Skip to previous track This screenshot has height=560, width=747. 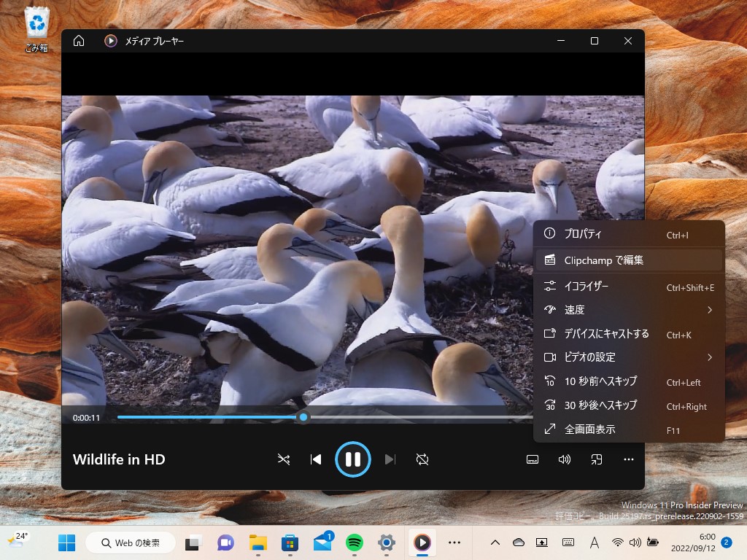[x=315, y=459]
